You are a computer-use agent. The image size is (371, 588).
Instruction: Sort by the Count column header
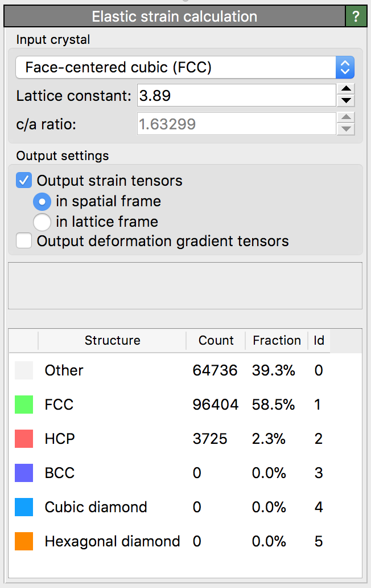pyautogui.click(x=216, y=341)
